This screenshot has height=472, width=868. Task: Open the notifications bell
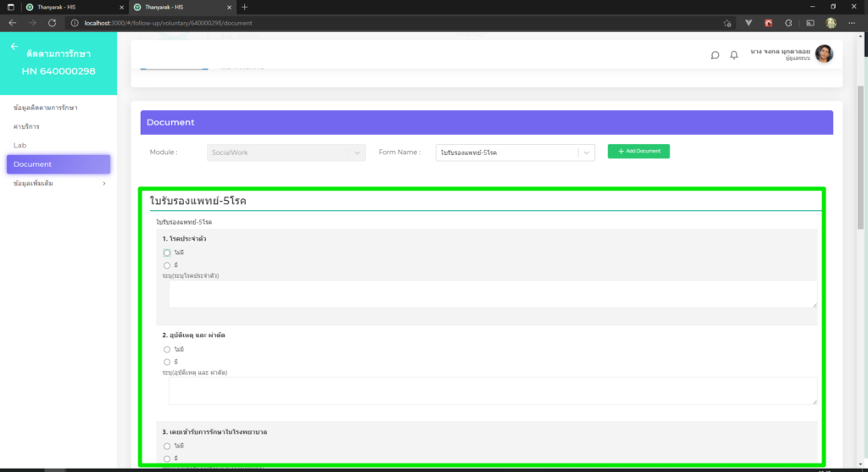pos(734,55)
